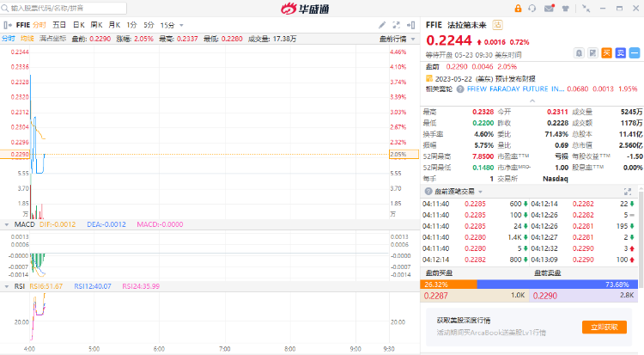644x355 pixels.
Task: Collapse the MACD indicator panel
Action: pos(7,224)
